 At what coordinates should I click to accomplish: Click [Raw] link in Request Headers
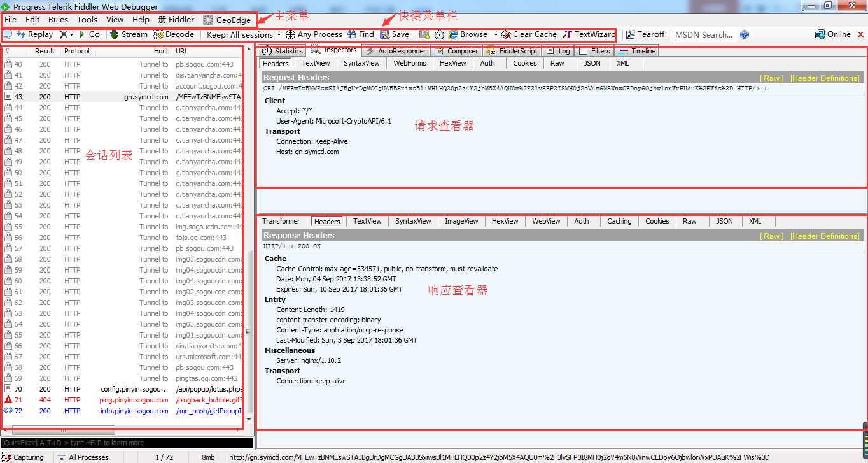pos(772,78)
